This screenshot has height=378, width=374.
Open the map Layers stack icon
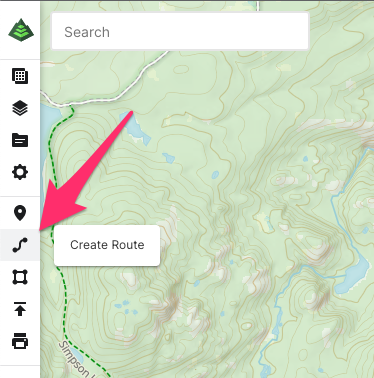tap(20, 108)
